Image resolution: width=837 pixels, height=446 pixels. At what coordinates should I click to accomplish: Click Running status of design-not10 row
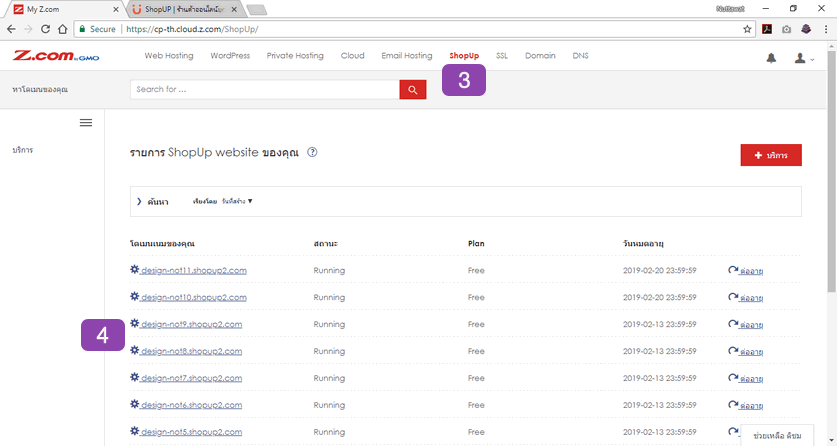click(x=329, y=297)
